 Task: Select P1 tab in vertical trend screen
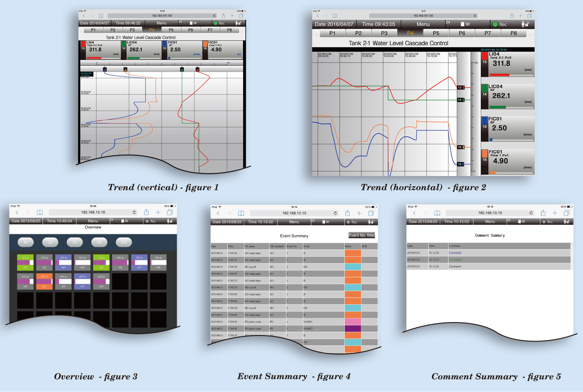(93, 30)
